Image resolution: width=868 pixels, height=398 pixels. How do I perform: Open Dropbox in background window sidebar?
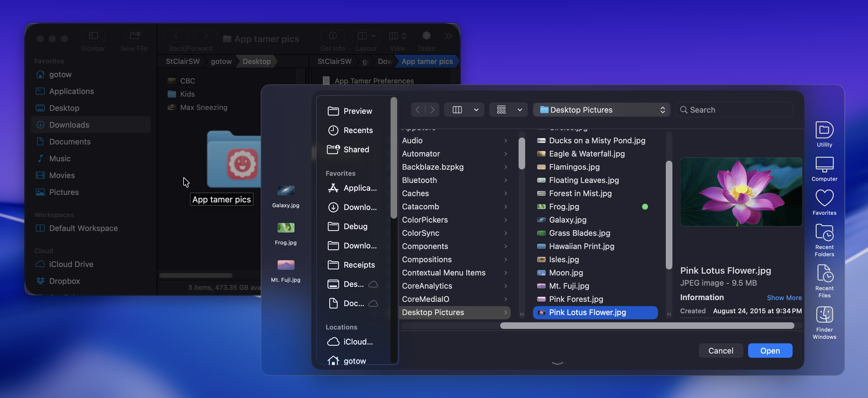tap(91, 281)
